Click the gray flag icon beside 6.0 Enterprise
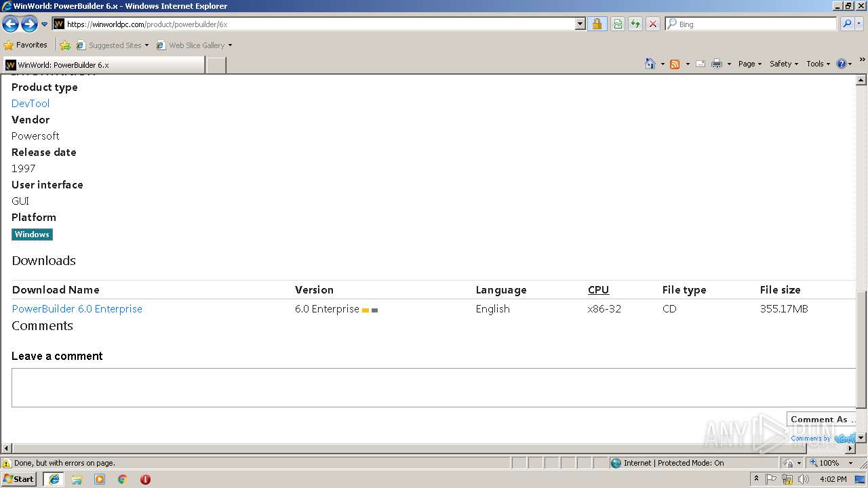This screenshot has height=488, width=868. 375,310
